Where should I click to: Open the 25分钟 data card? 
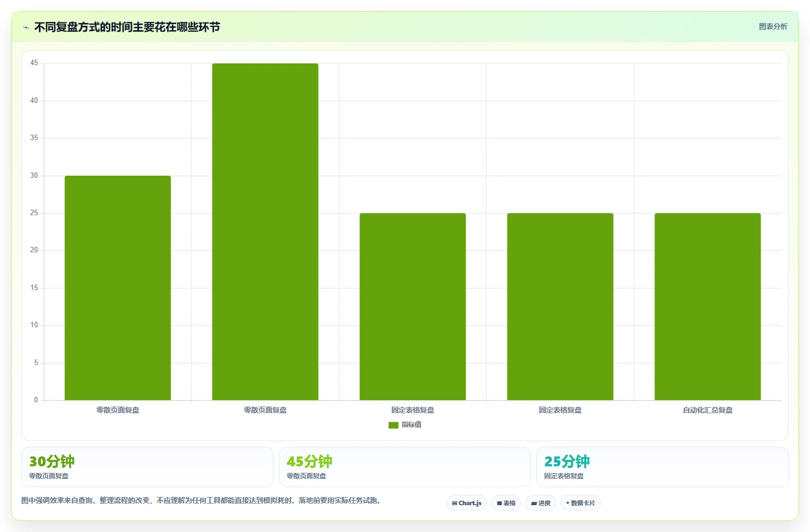(662, 467)
